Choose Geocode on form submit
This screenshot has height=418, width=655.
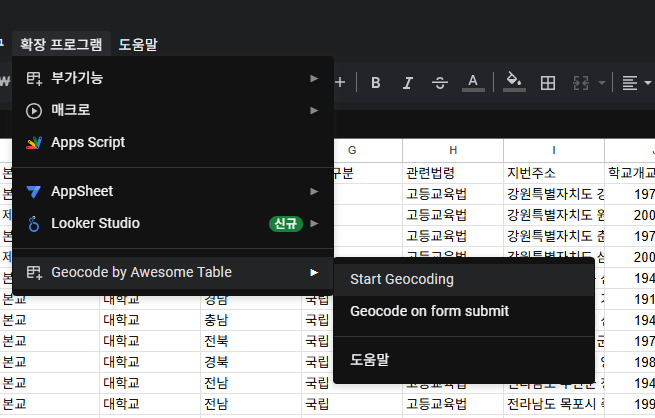[464, 312]
